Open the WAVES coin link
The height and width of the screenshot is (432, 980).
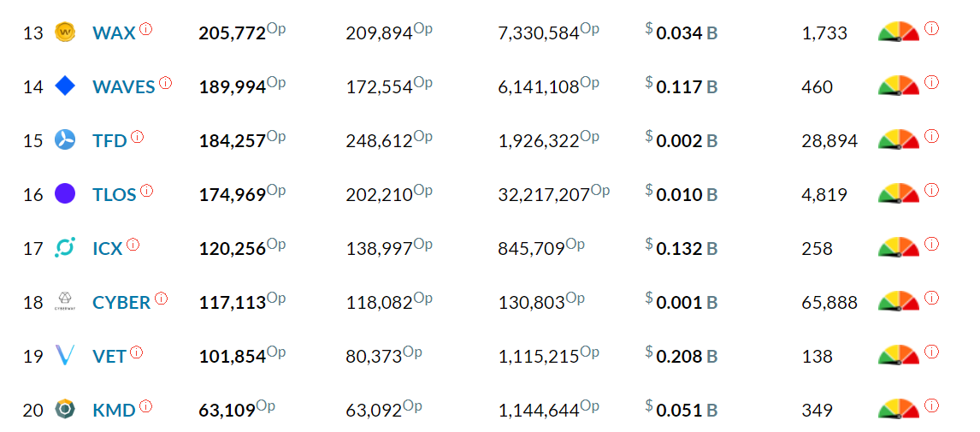(x=124, y=87)
